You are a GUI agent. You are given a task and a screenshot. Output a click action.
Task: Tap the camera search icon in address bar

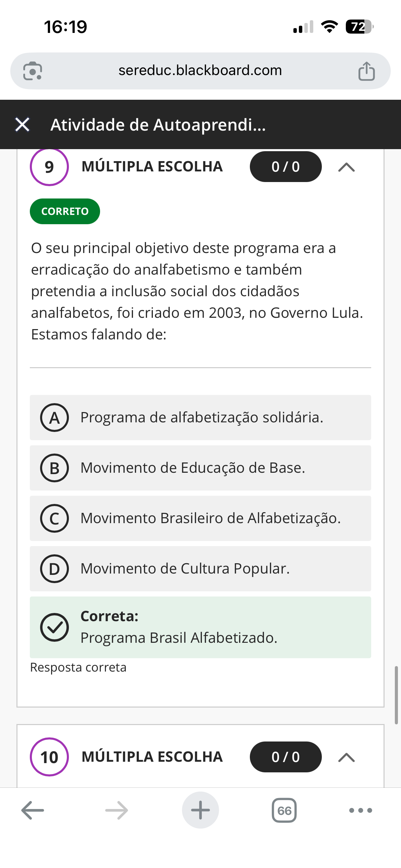tap(33, 71)
